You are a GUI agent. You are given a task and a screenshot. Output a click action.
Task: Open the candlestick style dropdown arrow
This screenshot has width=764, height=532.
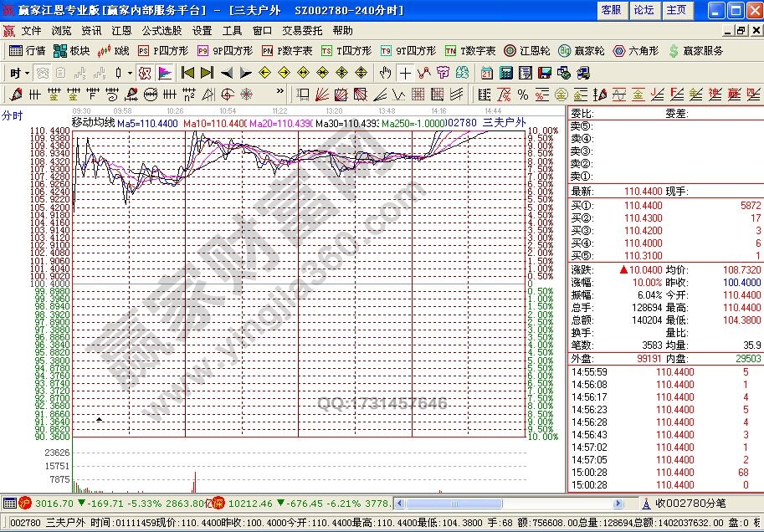130,73
